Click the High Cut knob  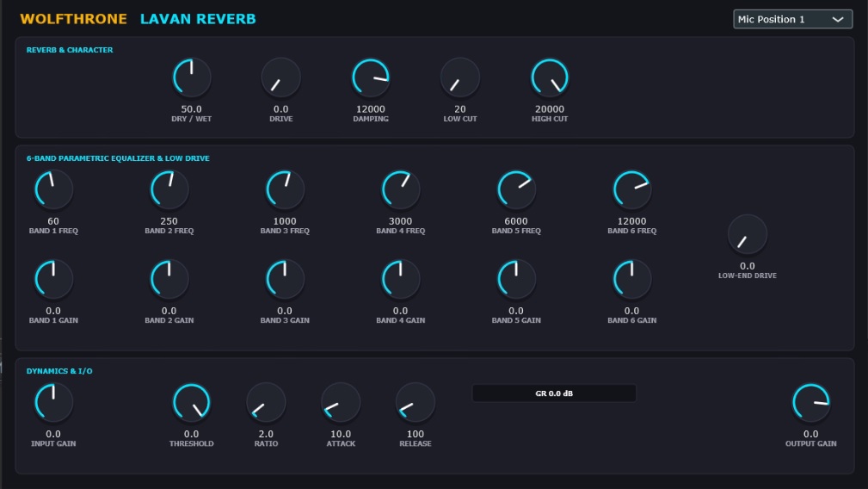tap(550, 77)
